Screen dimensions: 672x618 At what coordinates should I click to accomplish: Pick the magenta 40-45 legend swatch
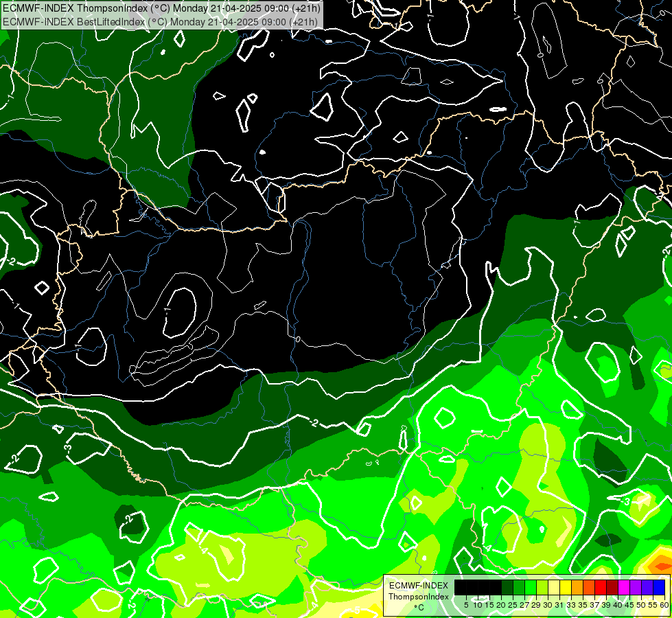tap(624, 588)
